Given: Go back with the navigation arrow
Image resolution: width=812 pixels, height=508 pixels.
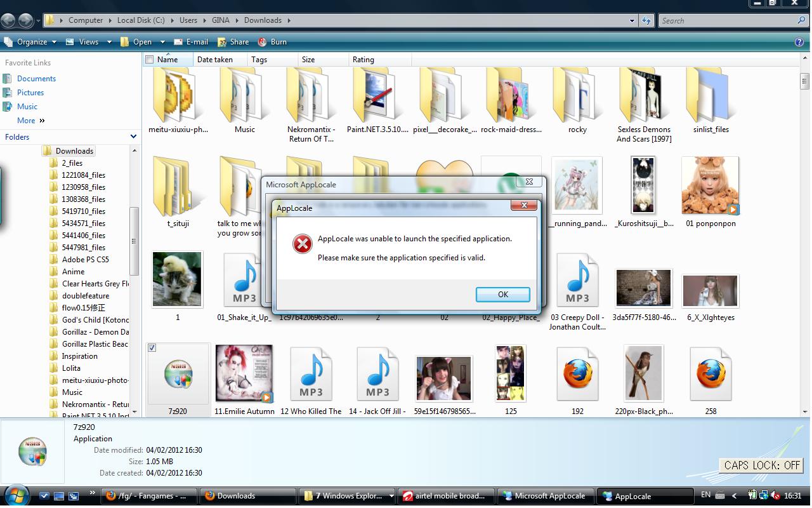Looking at the screenshot, I should click(9, 20).
